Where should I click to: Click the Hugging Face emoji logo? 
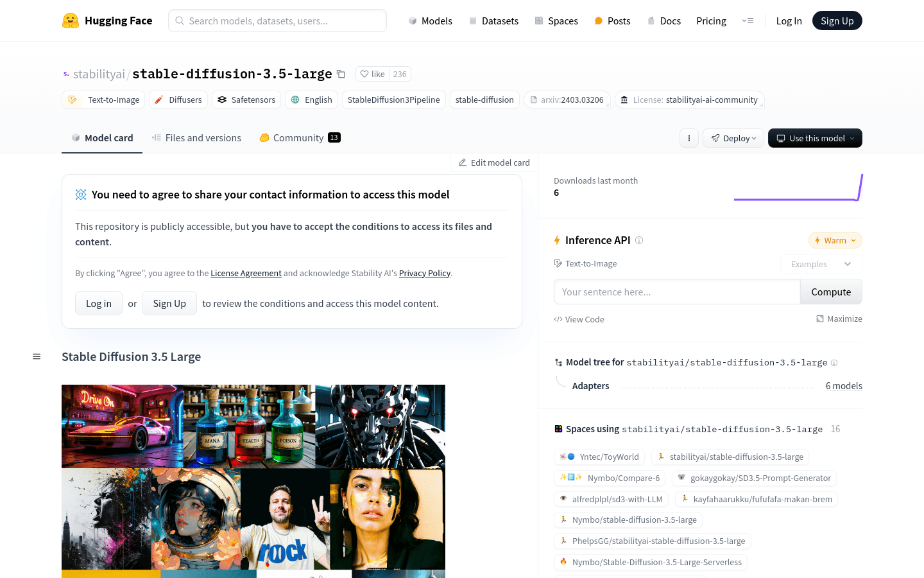(71, 21)
